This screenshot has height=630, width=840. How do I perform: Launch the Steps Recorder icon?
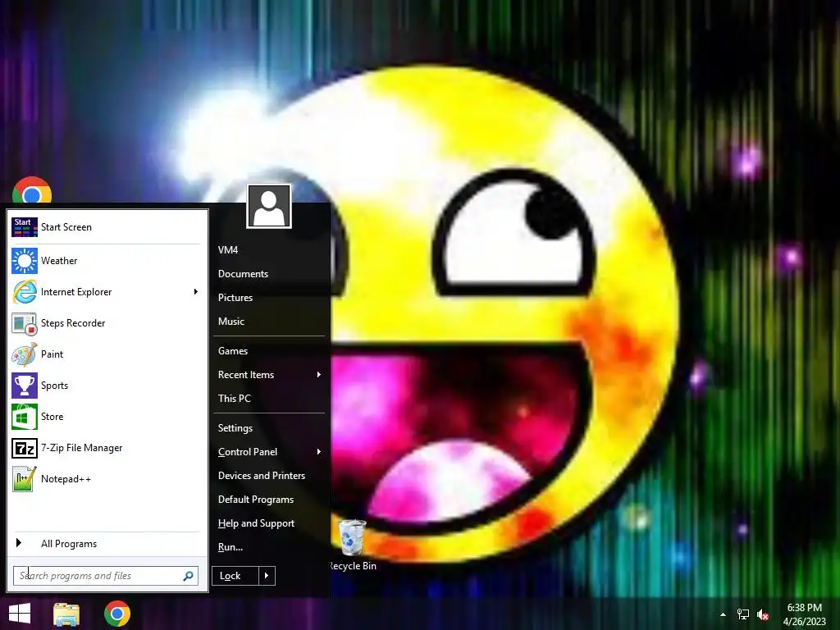25,323
